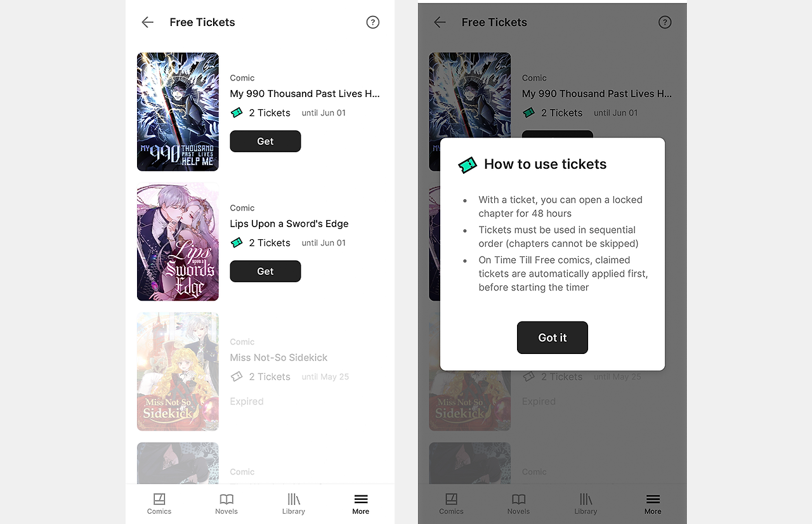Open My 990 Thousand cover on undimmed screen

(x=178, y=112)
